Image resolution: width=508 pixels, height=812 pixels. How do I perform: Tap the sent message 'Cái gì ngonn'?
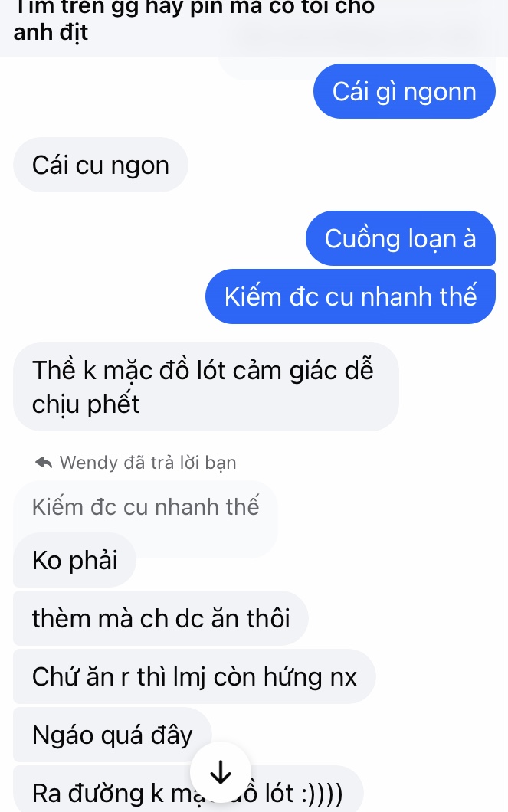(404, 92)
